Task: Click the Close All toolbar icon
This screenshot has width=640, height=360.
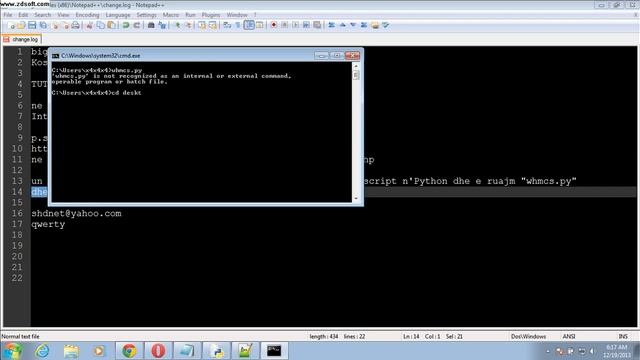Action: (65, 25)
